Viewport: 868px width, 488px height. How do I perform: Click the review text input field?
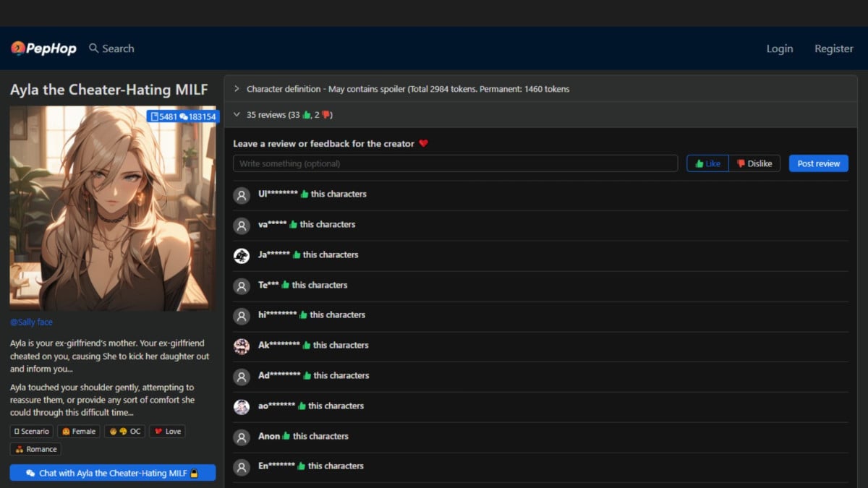[x=455, y=163]
